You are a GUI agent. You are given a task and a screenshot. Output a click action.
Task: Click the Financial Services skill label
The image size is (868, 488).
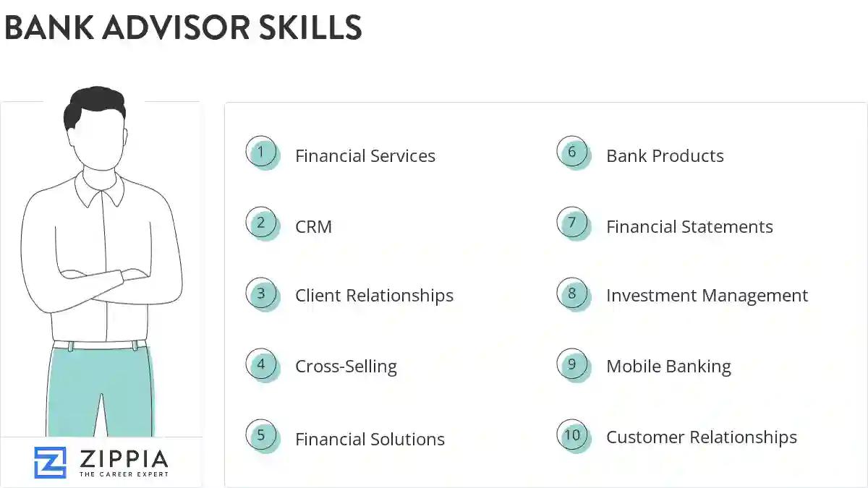365,156
